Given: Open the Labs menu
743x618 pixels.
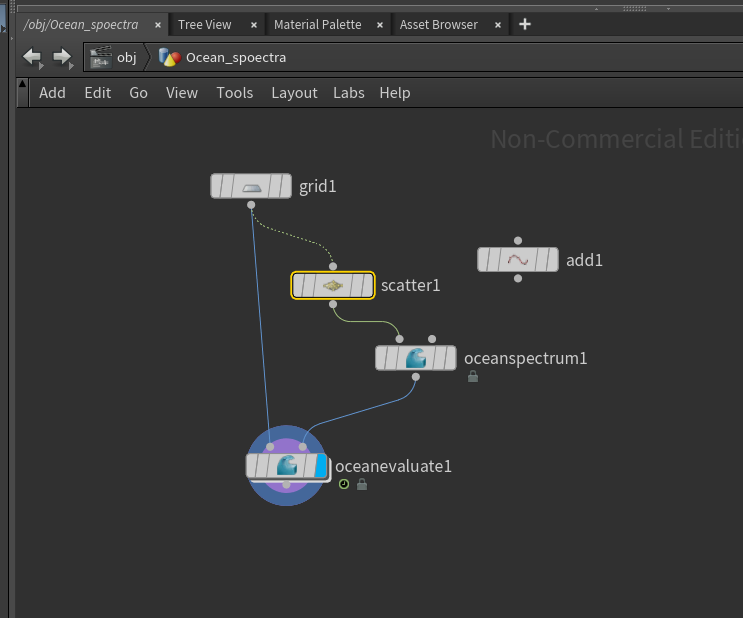Looking at the screenshot, I should 349,93.
